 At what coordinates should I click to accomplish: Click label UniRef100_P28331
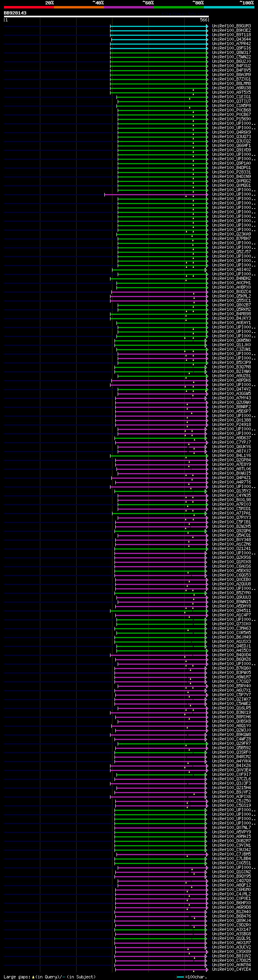point(231,172)
